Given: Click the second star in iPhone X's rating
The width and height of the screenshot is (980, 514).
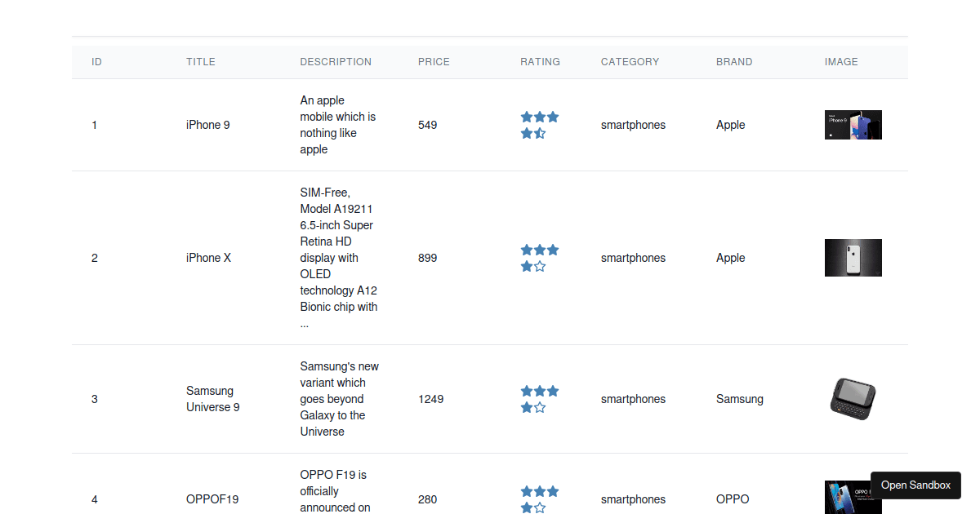Looking at the screenshot, I should pyautogui.click(x=540, y=250).
